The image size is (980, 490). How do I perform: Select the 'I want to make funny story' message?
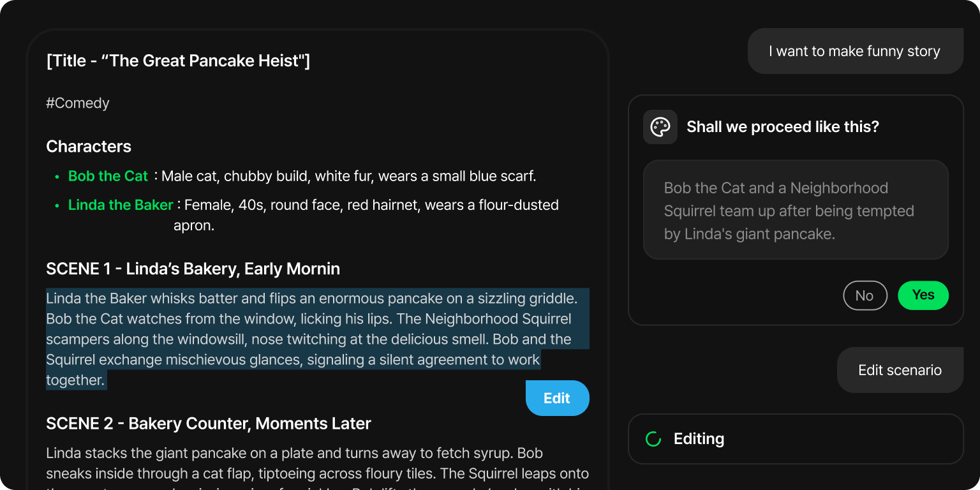point(855,51)
